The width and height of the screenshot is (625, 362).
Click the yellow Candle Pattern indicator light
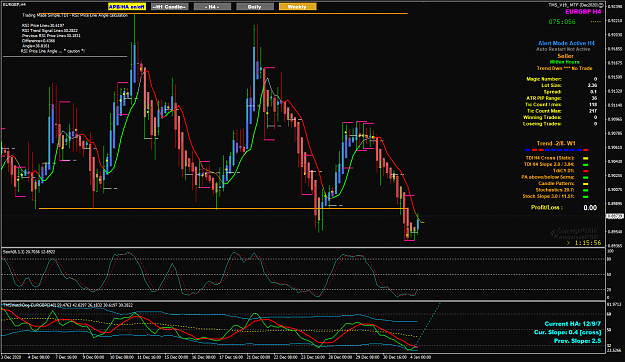[586, 184]
